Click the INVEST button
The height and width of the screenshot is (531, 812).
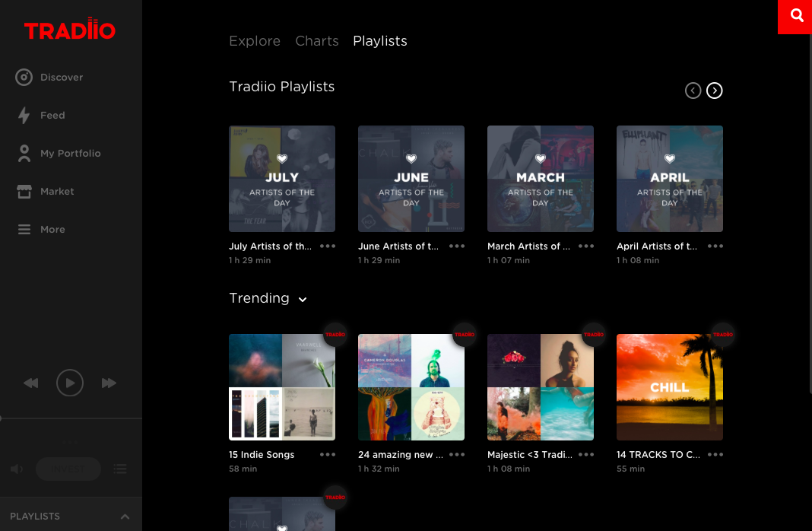[68, 469]
